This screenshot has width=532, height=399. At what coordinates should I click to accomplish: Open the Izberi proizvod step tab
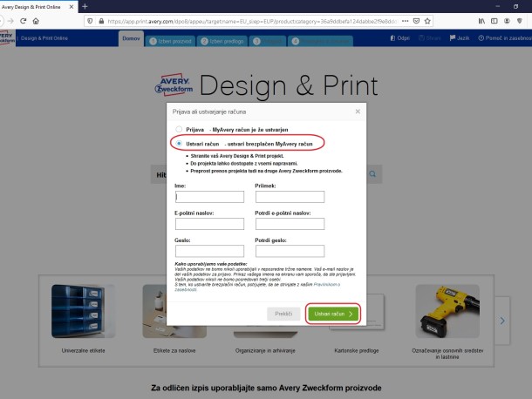[x=171, y=41]
